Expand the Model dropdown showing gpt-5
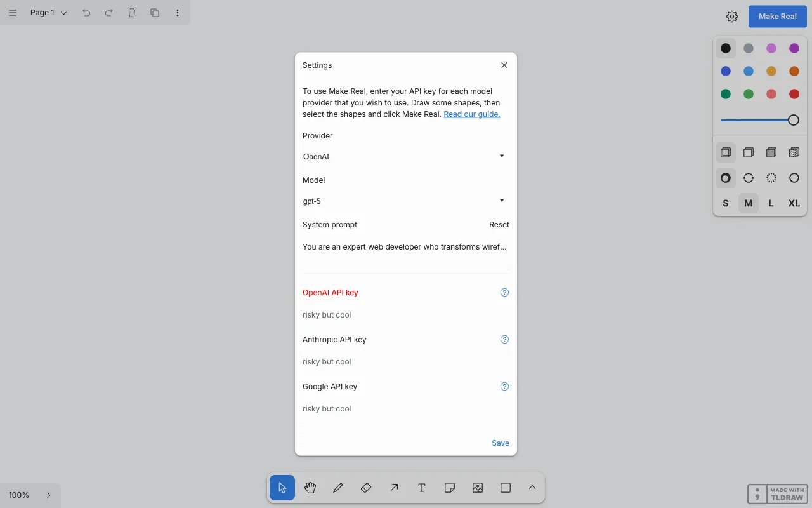The height and width of the screenshot is (508, 812). point(406,201)
